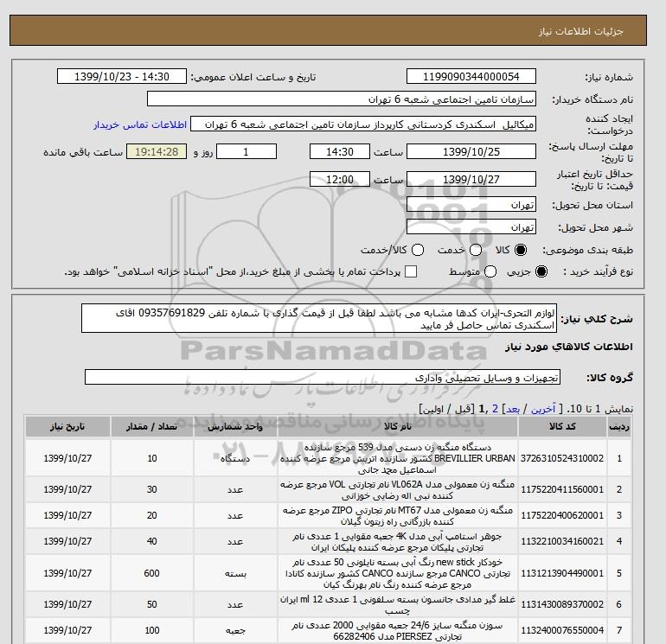666x644 pixels.
Task: Click the BREVILLIER URBAN punch machine description
Action: [398, 458]
